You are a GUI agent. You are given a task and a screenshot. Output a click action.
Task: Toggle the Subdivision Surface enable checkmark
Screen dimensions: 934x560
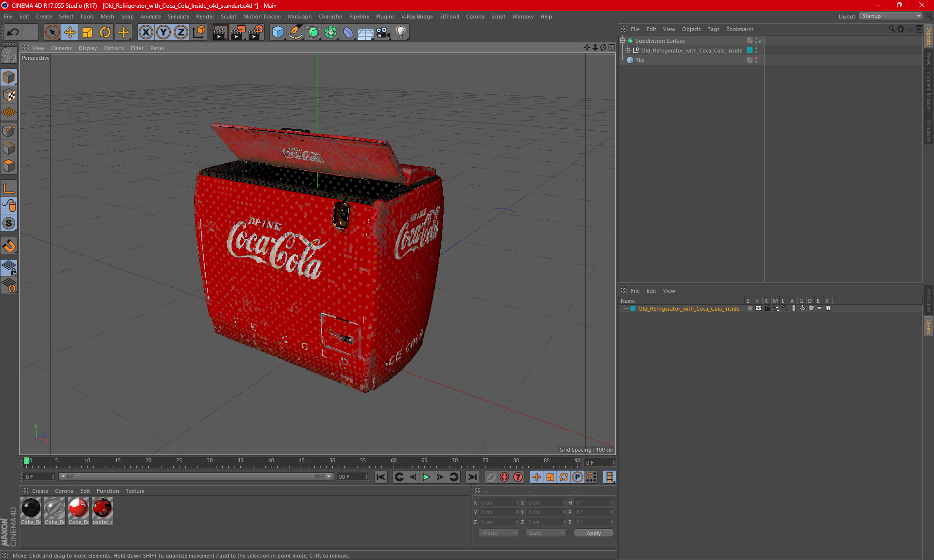(761, 41)
